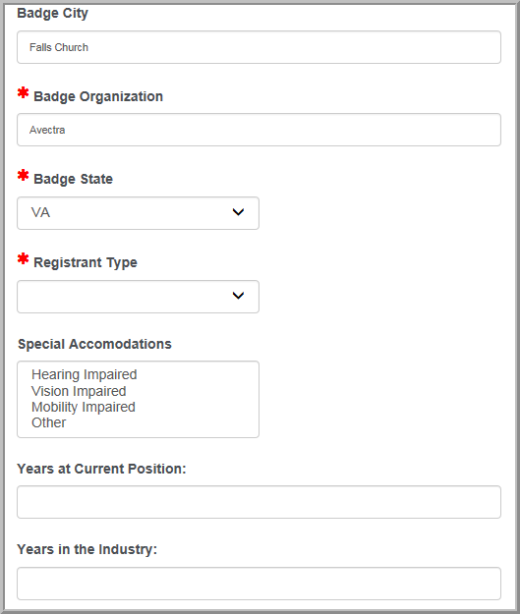520x614 pixels.
Task: Select Vision Impaired option
Action: coord(79,391)
